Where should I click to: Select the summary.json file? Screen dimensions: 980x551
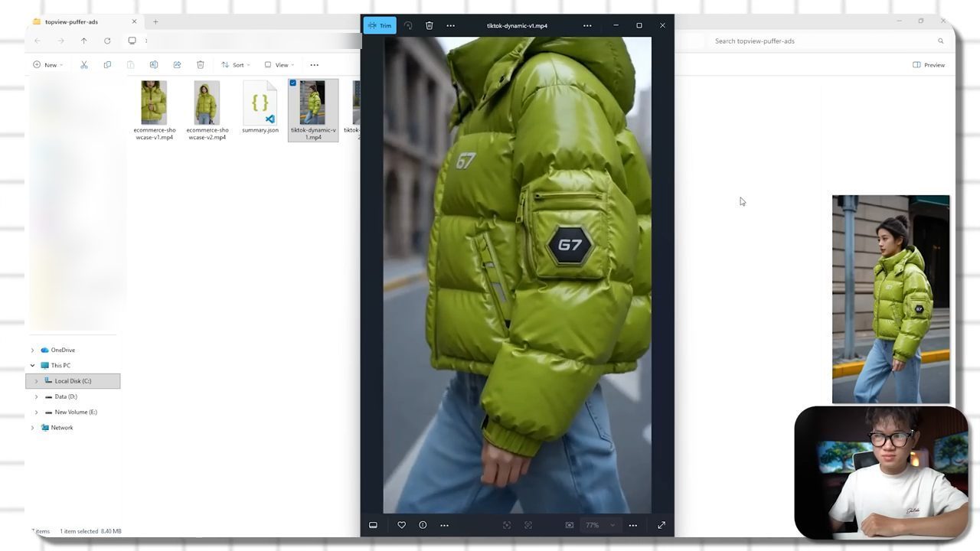260,108
